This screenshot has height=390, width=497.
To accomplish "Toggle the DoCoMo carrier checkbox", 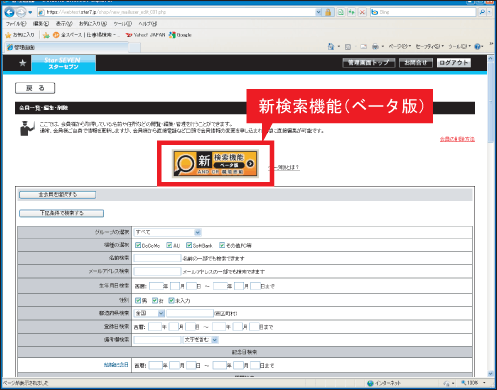I will pos(138,245).
